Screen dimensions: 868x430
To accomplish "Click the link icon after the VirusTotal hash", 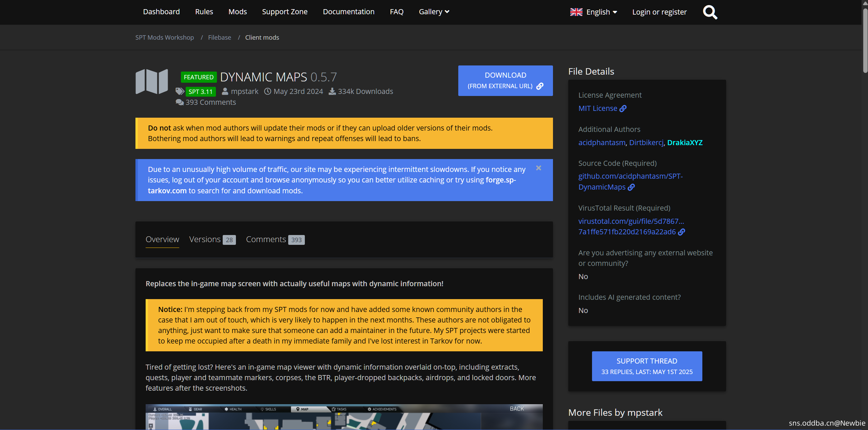I will pyautogui.click(x=681, y=232).
